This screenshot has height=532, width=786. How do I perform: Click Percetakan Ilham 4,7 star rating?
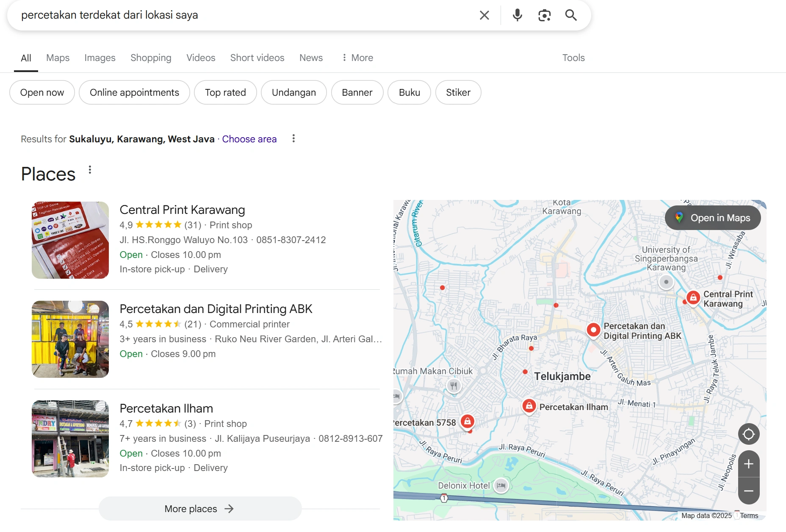[x=158, y=424]
